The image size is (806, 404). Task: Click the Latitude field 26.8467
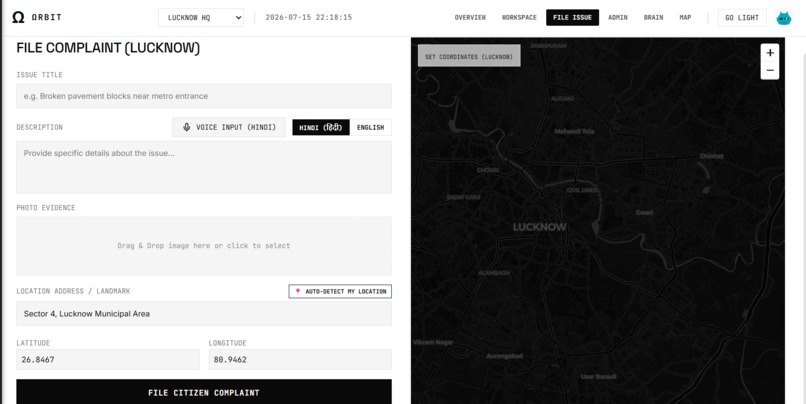[107, 359]
